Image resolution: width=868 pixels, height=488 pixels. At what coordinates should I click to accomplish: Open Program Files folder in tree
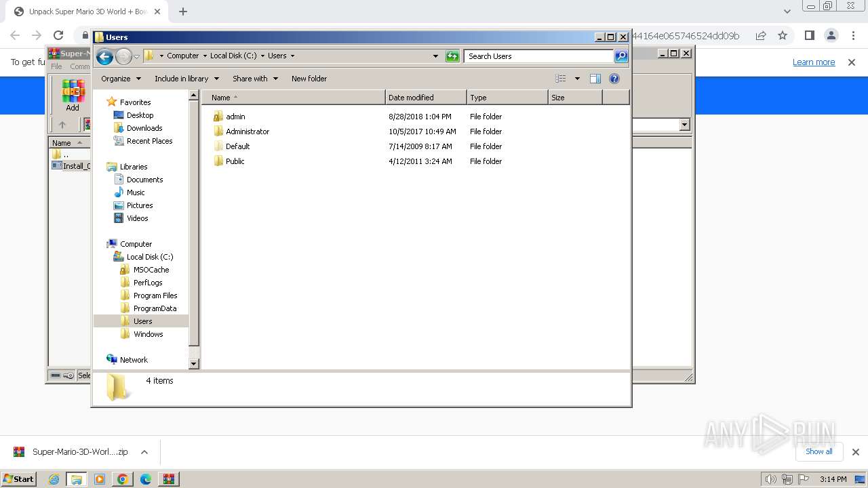click(x=155, y=296)
